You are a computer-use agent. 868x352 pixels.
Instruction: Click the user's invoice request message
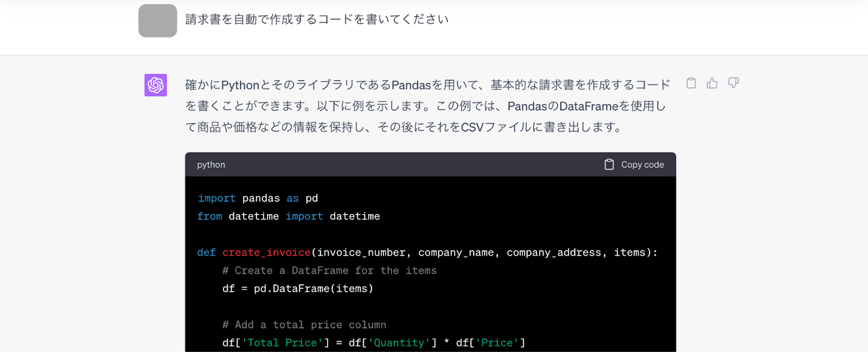[x=317, y=20]
